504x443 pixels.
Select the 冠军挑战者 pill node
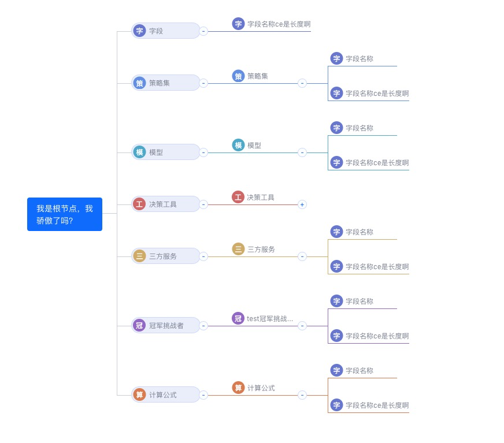point(165,325)
